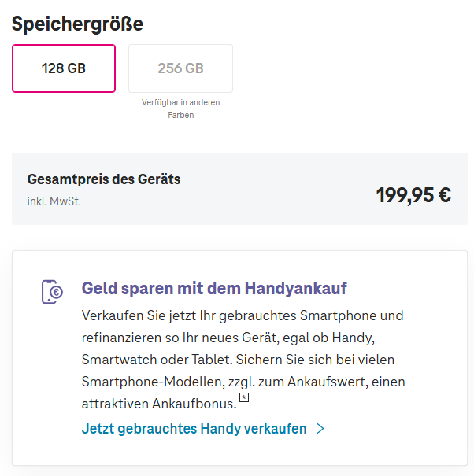Select the 128 GB storage option
474x476 pixels.
64,68
